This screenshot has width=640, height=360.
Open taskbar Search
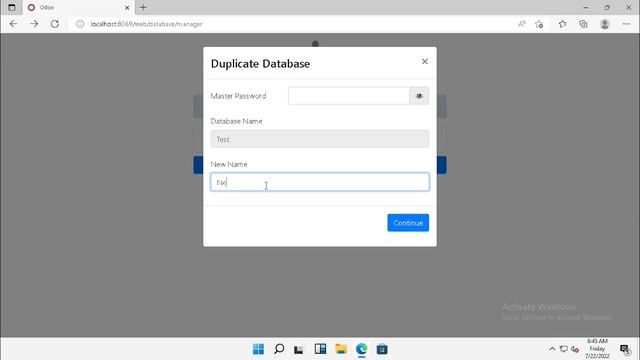pos(279,349)
